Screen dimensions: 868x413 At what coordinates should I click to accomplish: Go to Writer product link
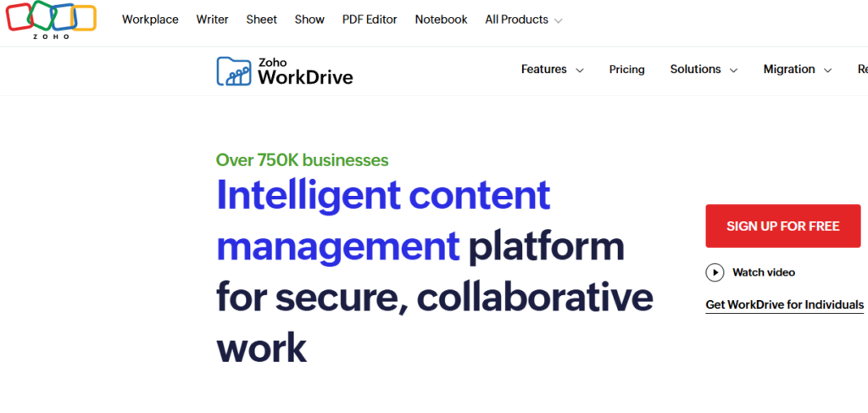[212, 20]
